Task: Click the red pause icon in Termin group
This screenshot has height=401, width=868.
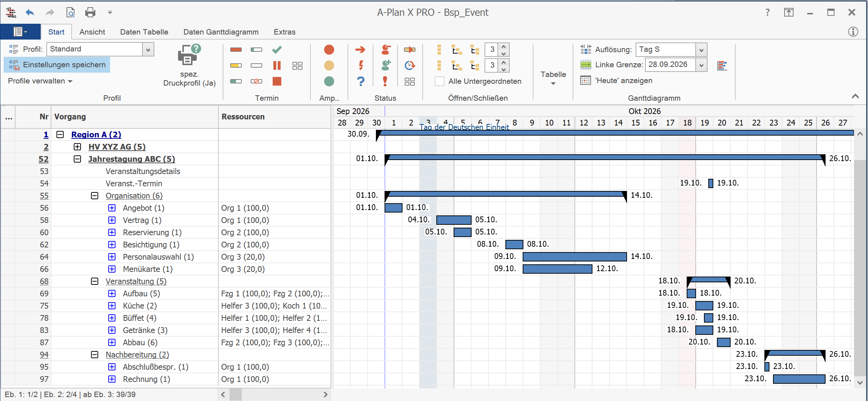Action: pos(277,65)
